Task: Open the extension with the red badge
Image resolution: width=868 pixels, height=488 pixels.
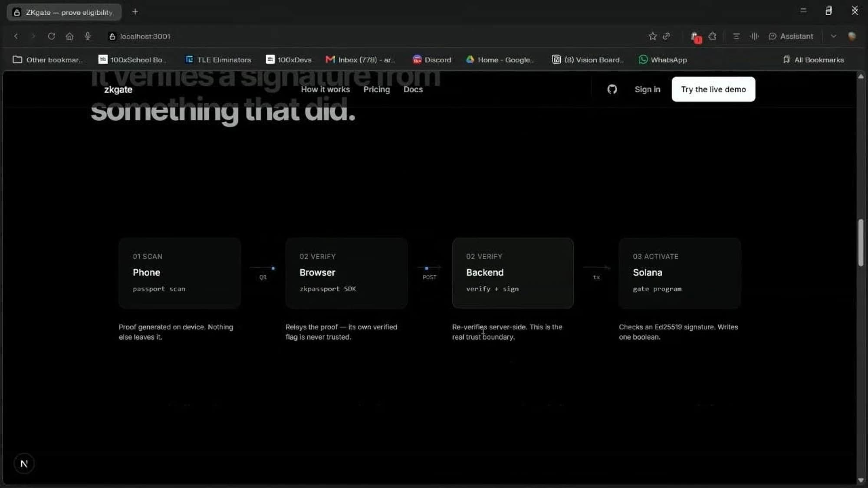Action: tap(696, 37)
